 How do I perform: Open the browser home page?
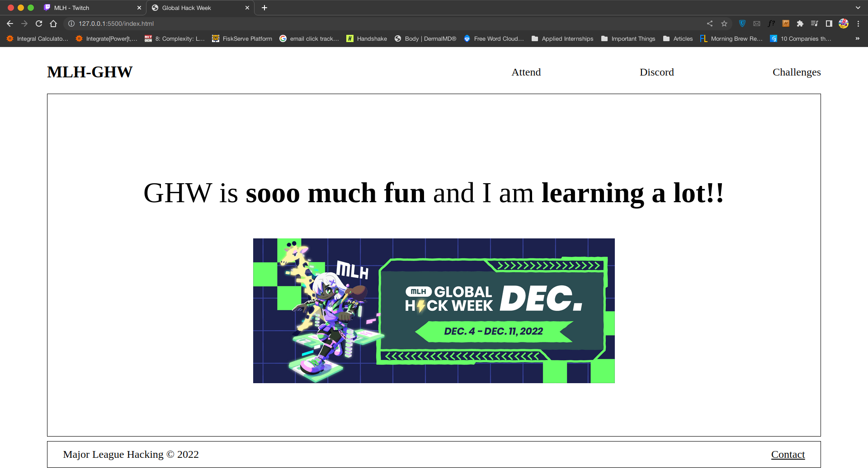click(x=53, y=24)
